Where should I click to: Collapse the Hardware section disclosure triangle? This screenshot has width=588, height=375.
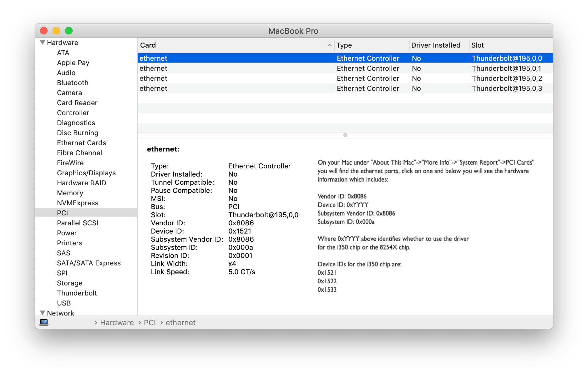pyautogui.click(x=43, y=43)
